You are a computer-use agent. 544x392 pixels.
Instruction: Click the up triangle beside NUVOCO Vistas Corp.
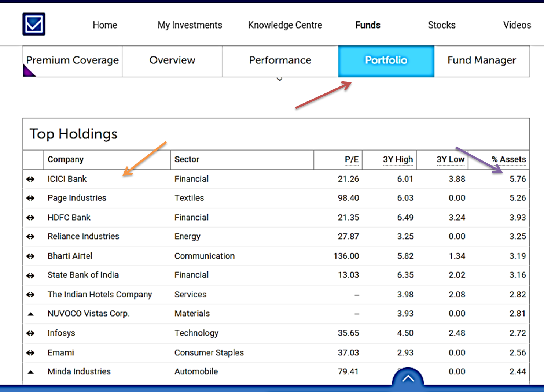click(31, 314)
